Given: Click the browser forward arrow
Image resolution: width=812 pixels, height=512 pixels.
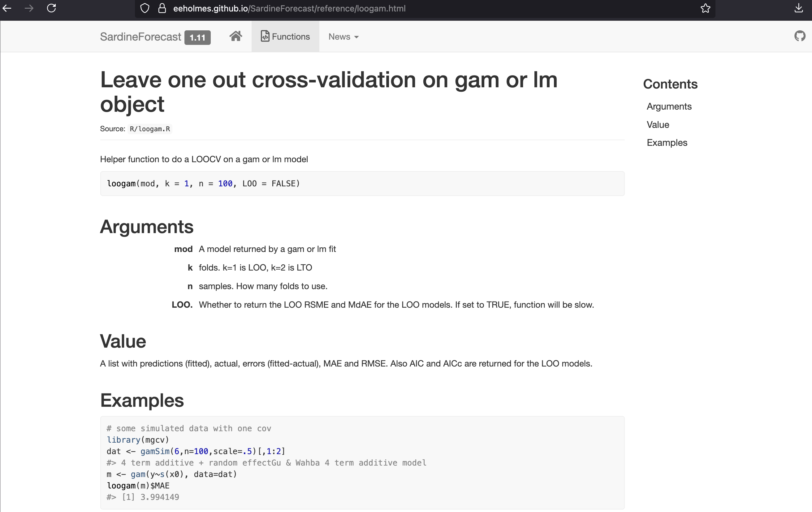Looking at the screenshot, I should point(29,8).
